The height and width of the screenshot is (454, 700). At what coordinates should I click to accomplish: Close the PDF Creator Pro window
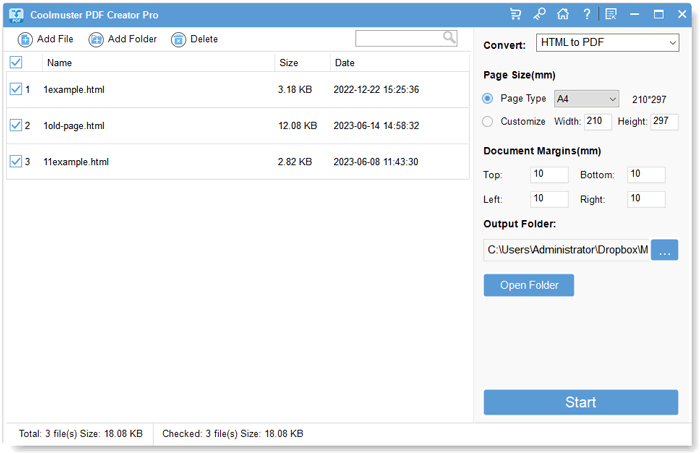[682, 14]
